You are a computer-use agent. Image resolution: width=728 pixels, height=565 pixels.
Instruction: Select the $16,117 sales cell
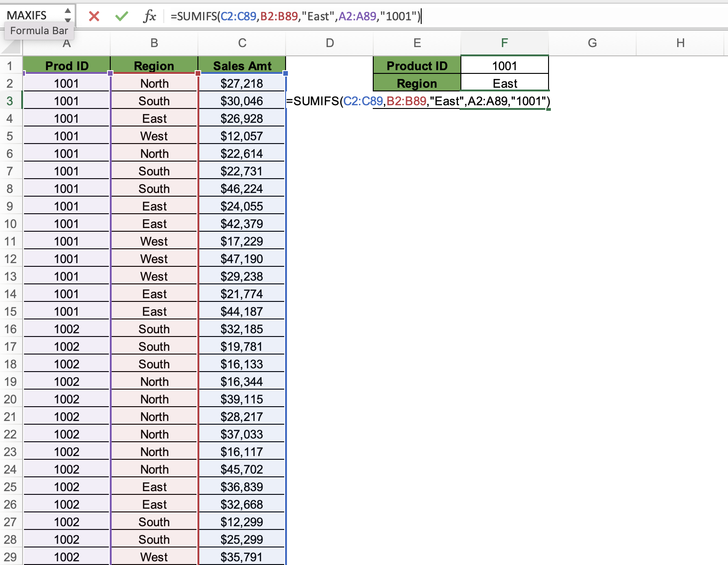[x=242, y=452]
